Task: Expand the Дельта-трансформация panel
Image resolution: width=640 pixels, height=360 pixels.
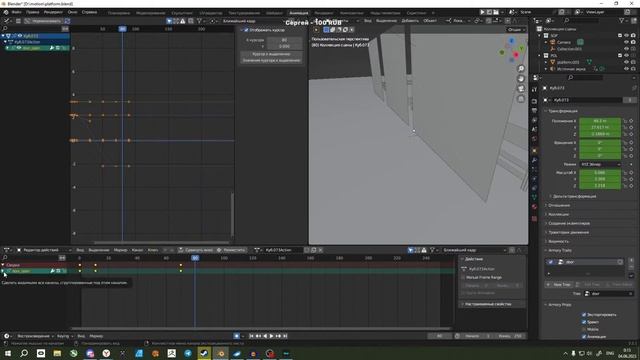Action: tap(575, 196)
